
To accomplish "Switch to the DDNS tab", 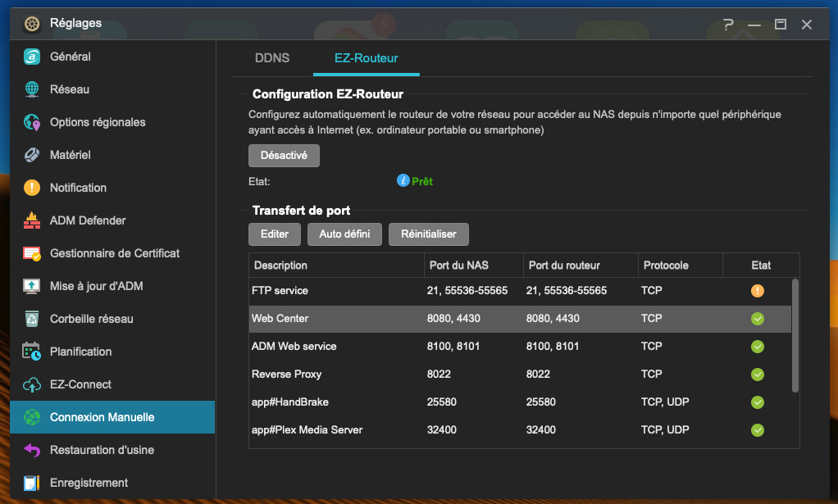I will coord(272,58).
